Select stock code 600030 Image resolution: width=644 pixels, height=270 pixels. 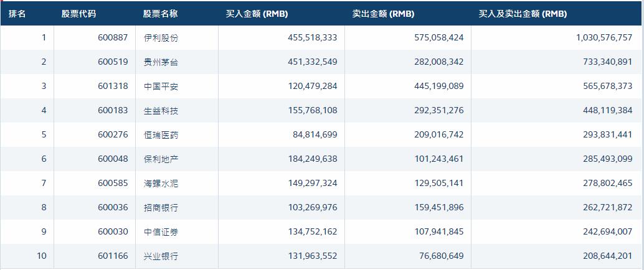(113, 232)
